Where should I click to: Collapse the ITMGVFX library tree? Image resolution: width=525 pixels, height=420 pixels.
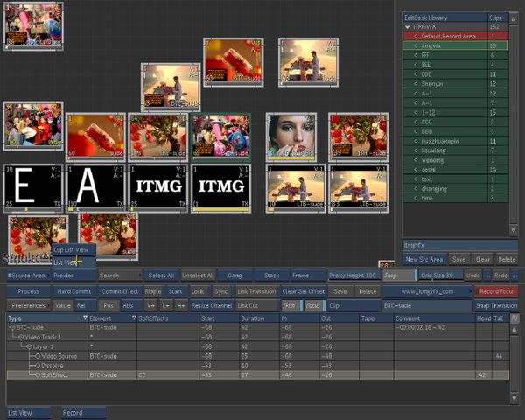407,27
